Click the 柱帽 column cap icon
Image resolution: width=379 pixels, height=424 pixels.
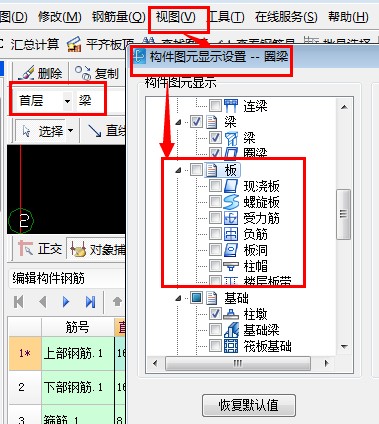(x=231, y=266)
